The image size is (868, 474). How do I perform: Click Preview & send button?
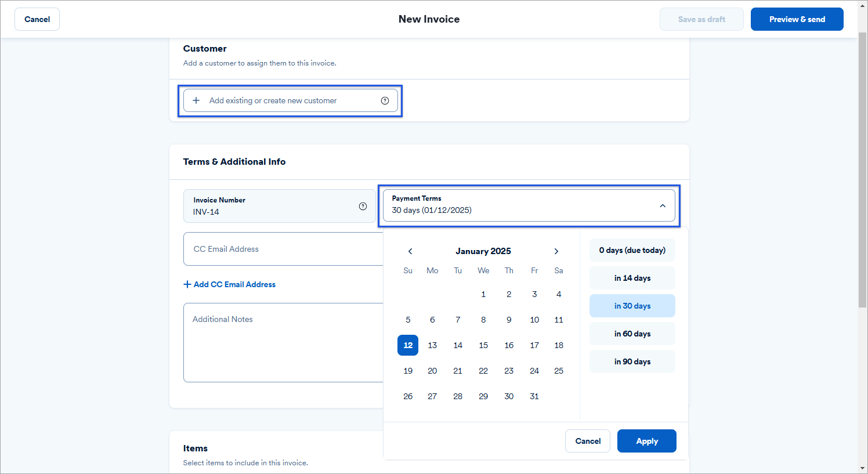pyautogui.click(x=797, y=19)
